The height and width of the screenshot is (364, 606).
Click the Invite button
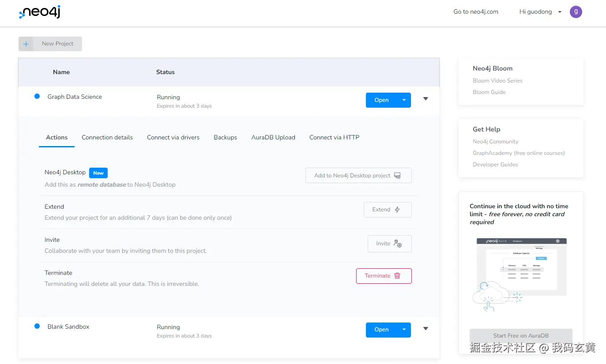pyautogui.click(x=390, y=244)
